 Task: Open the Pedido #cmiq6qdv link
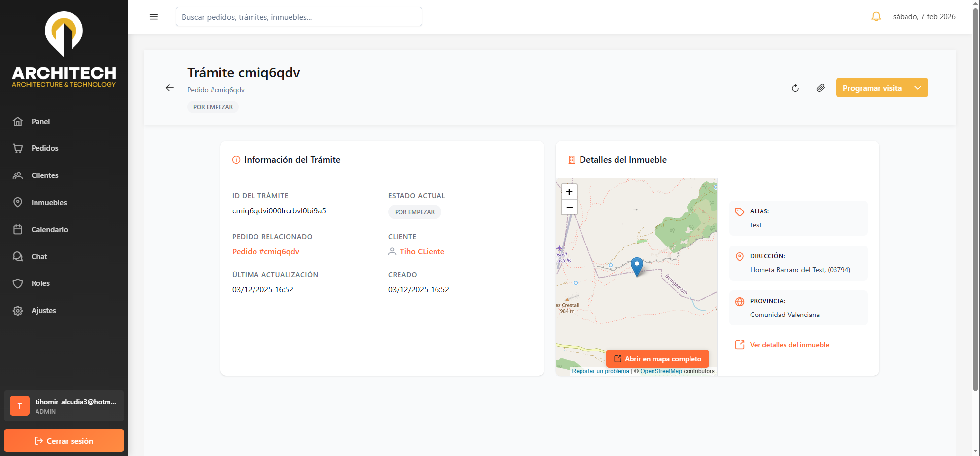tap(266, 252)
